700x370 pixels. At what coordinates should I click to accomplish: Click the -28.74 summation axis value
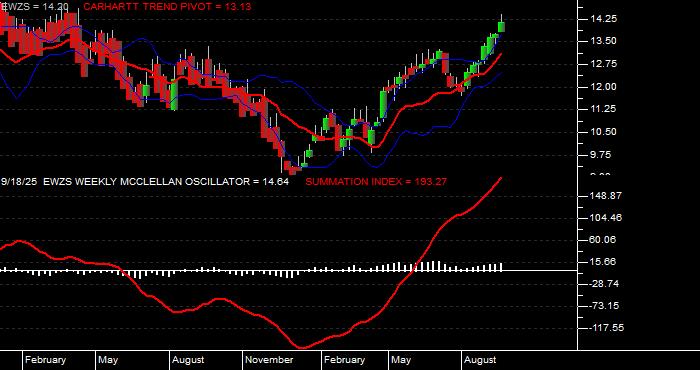603,284
